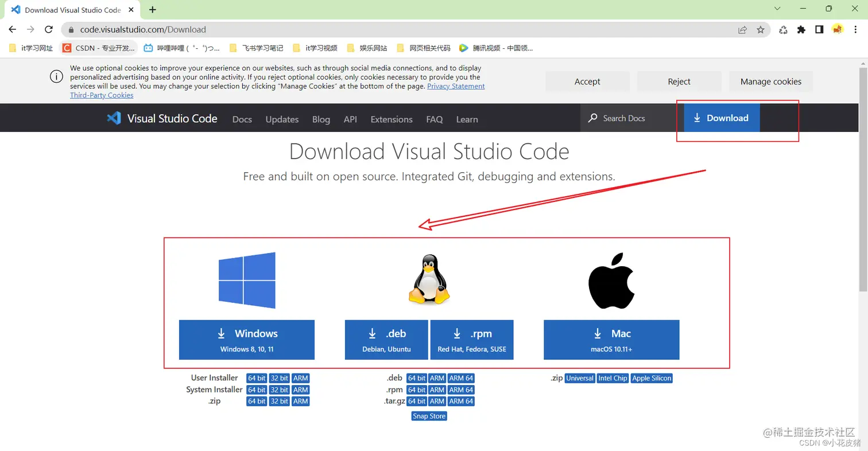Click the browser forward arrow
This screenshot has width=868, height=451.
(x=31, y=29)
